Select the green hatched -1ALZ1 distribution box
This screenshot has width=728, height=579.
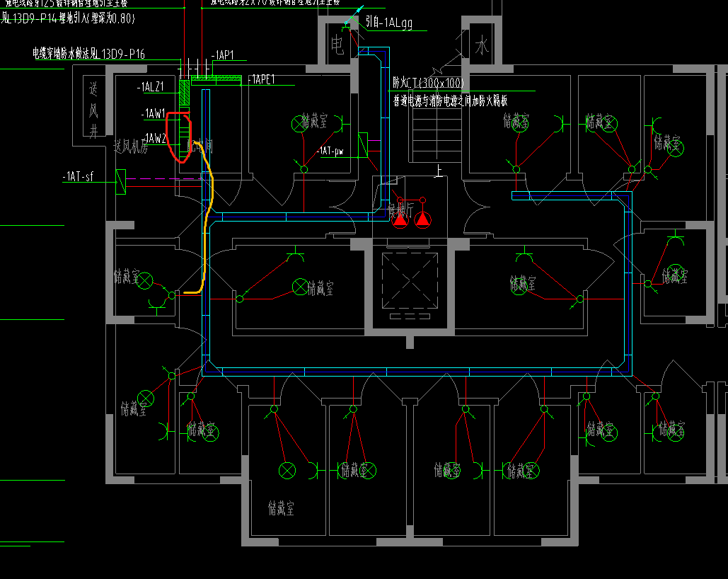click(185, 93)
